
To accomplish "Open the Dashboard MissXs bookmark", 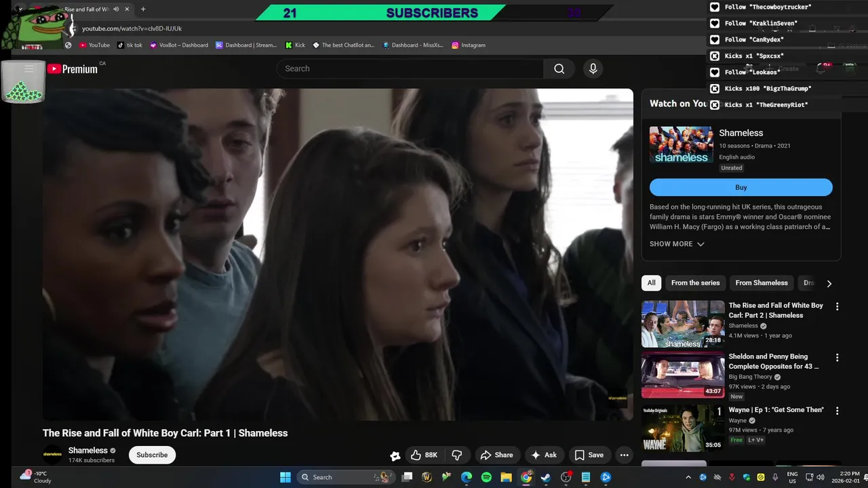I will pos(412,45).
